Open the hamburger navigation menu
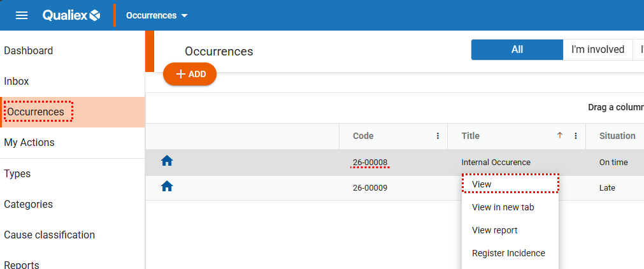 (22, 15)
